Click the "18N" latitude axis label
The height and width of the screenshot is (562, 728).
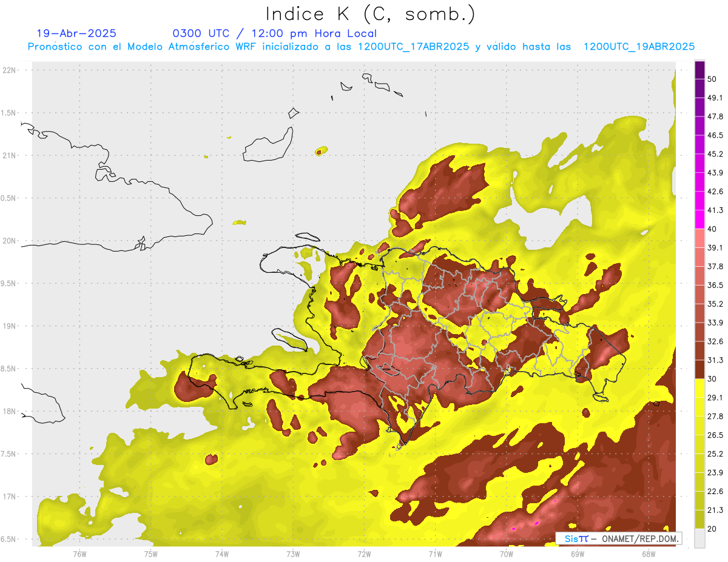[10, 412]
